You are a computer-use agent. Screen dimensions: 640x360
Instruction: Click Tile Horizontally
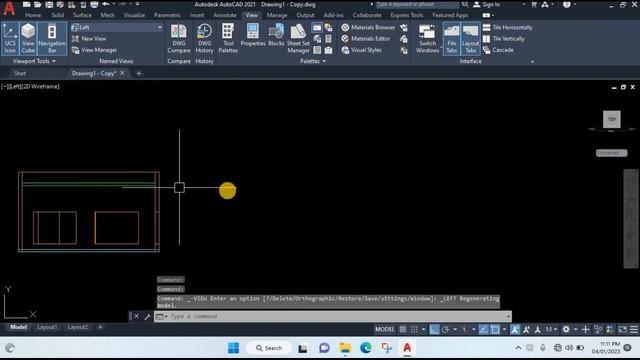coord(508,27)
